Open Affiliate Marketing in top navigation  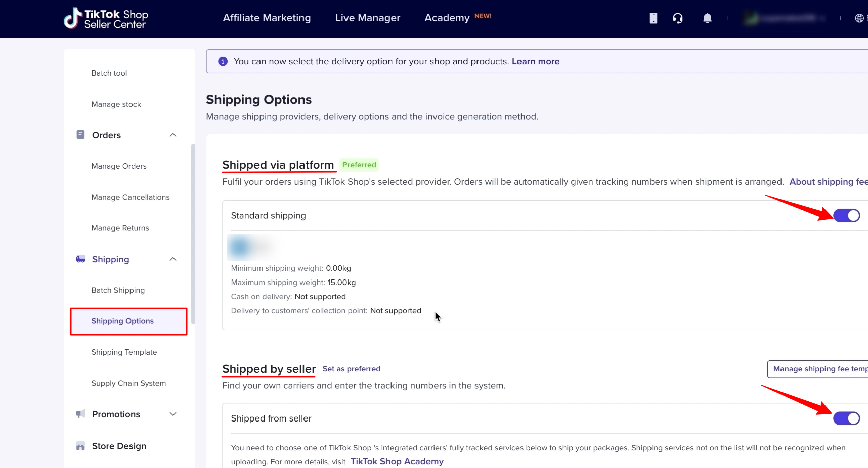[x=267, y=18]
